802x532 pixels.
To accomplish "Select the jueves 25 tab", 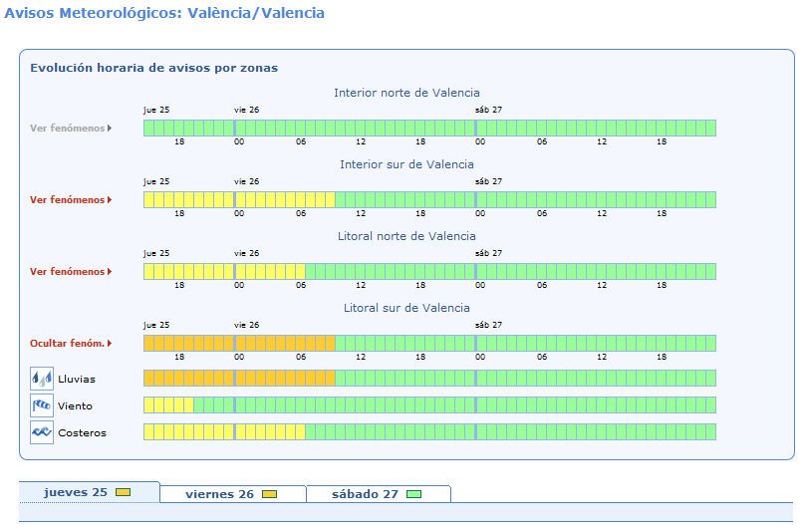I will pos(90,492).
